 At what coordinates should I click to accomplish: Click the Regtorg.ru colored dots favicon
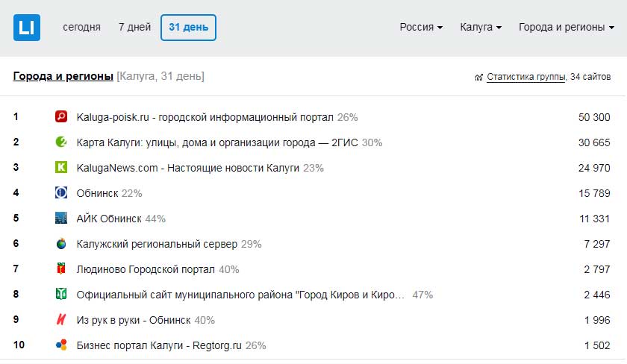tap(61, 345)
